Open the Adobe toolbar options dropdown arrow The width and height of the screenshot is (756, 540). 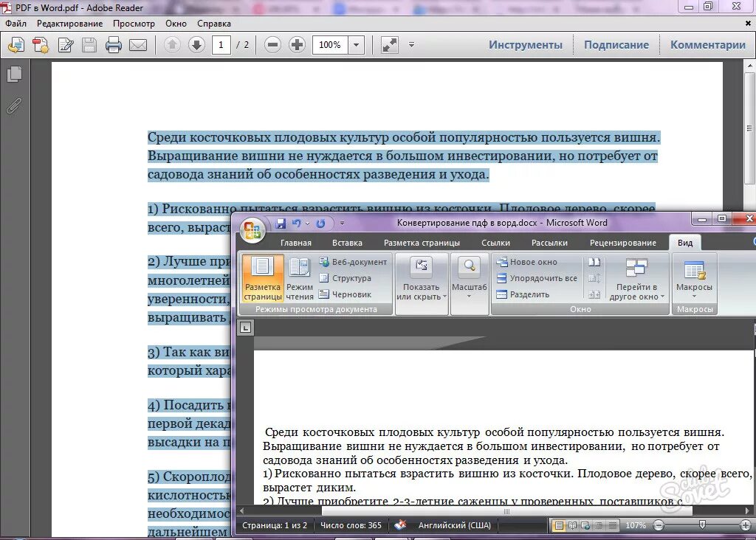click(x=411, y=45)
